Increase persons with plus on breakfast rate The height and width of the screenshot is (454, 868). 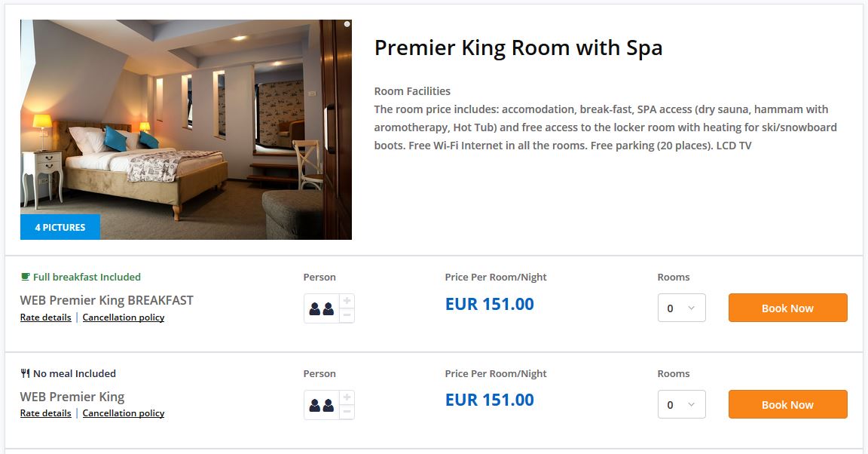pyautogui.click(x=347, y=301)
